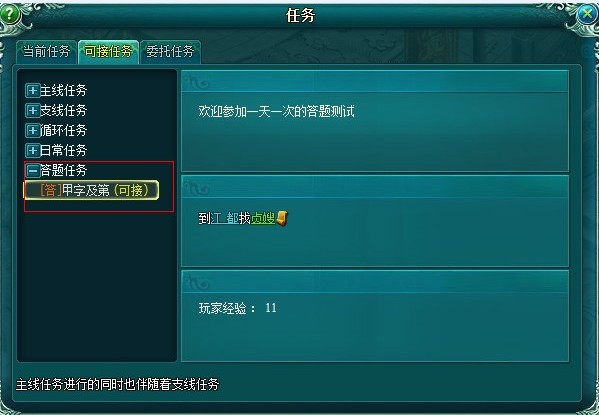Click the green question mark help icon
The height and width of the screenshot is (415, 599).
tap(10, 14)
